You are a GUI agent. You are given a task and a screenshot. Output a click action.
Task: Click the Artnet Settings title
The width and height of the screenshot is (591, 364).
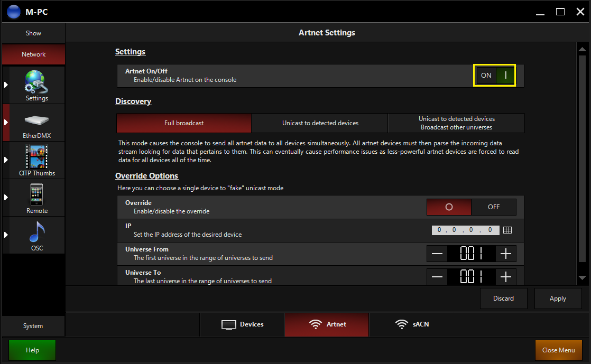(327, 33)
